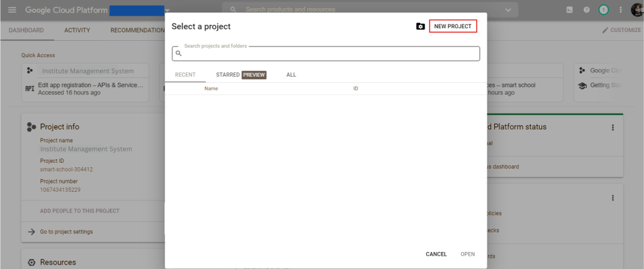Focus the search projects and folders field
644x269 pixels.
pyautogui.click(x=327, y=54)
